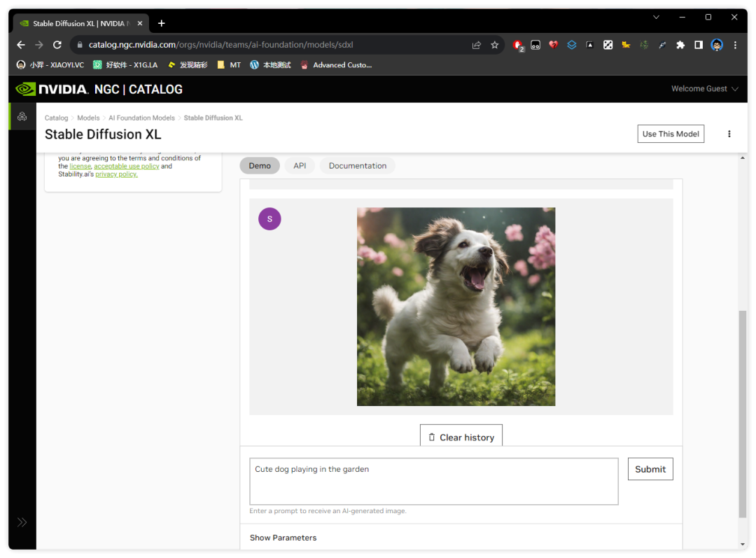
Task: Click the Clear history button
Action: [x=461, y=437]
